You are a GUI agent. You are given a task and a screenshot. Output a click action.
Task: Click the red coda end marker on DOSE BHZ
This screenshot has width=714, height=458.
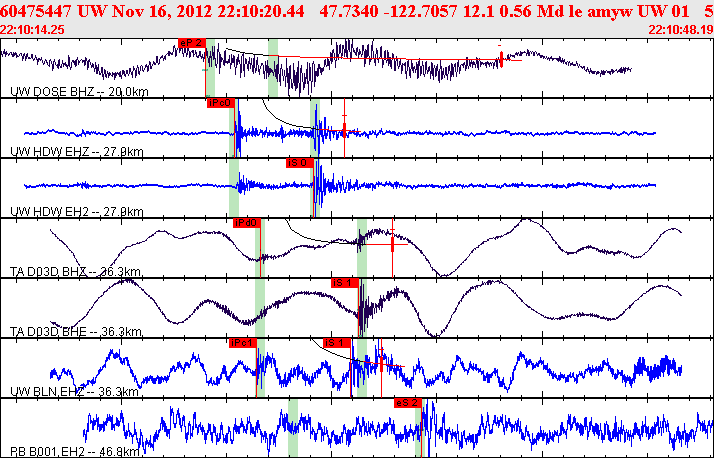coord(501,59)
